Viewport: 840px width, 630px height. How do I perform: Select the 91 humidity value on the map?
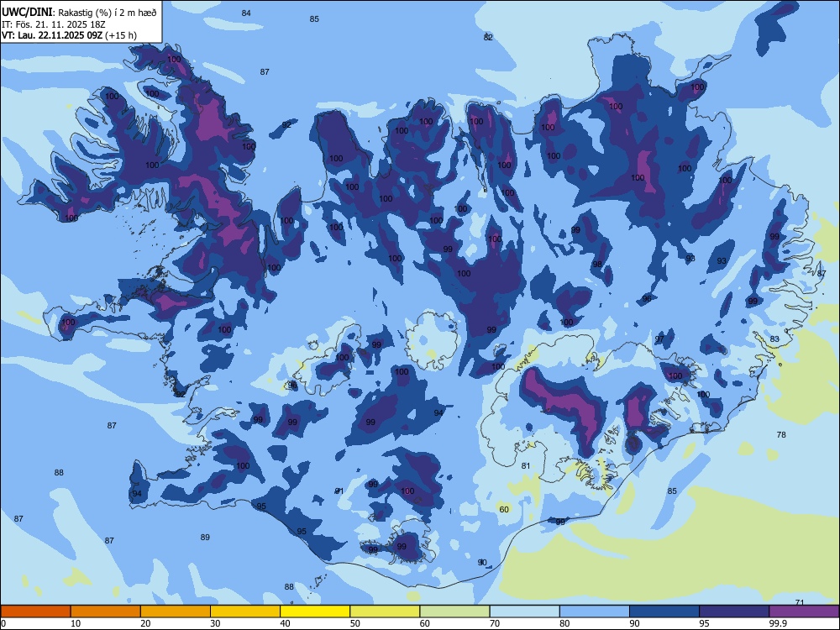339,491
